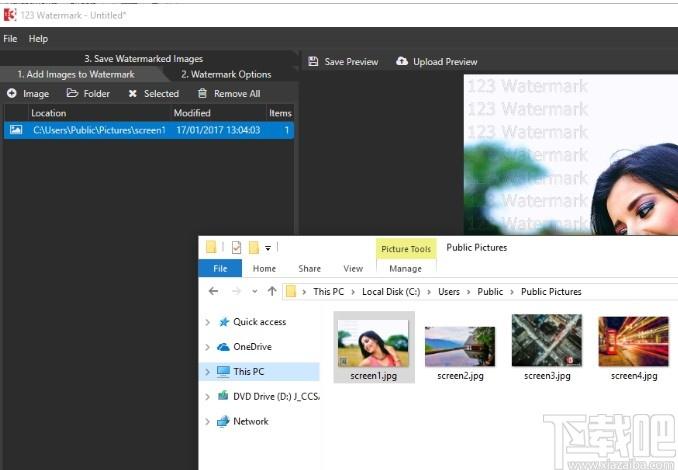The width and height of the screenshot is (678, 470).
Task: Click the Forward arrow in Explorer
Action: click(x=236, y=291)
